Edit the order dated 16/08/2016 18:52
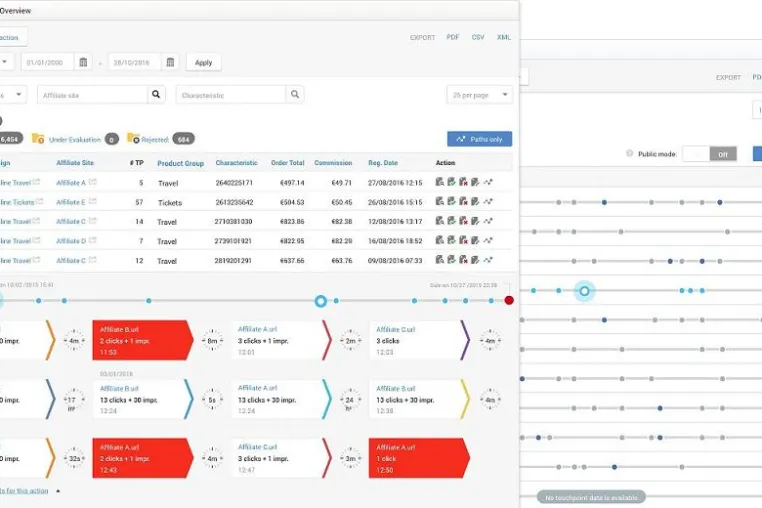The width and height of the screenshot is (762, 508). coord(475,240)
